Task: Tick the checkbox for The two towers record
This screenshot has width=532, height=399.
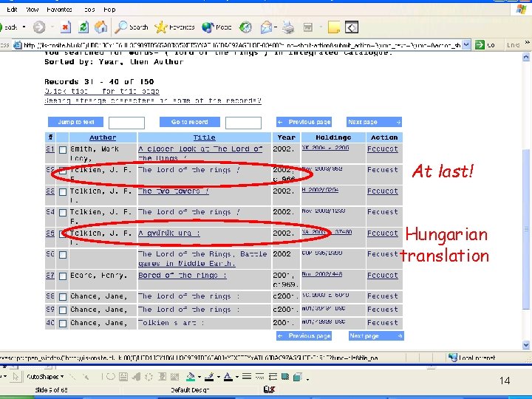Action: [x=63, y=192]
